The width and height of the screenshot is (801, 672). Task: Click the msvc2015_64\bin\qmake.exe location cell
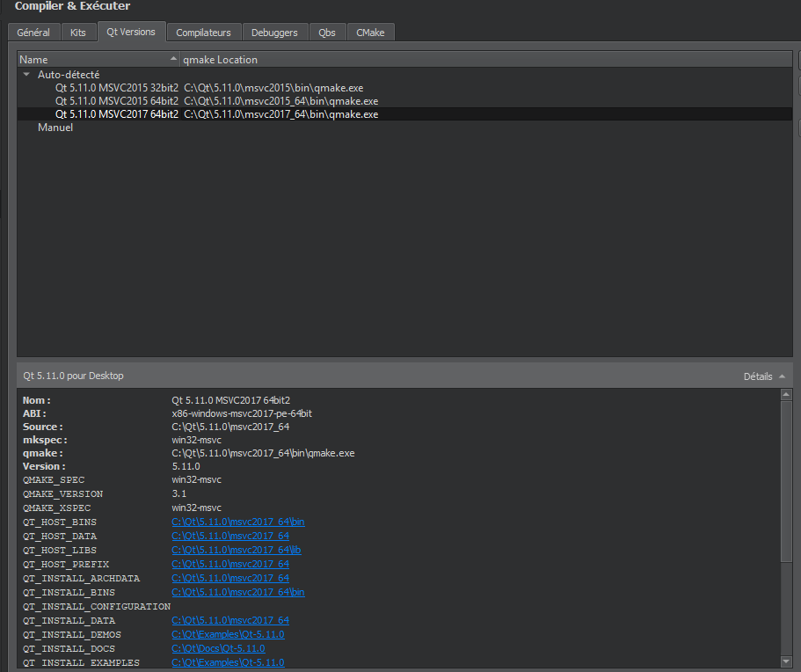[x=281, y=101]
